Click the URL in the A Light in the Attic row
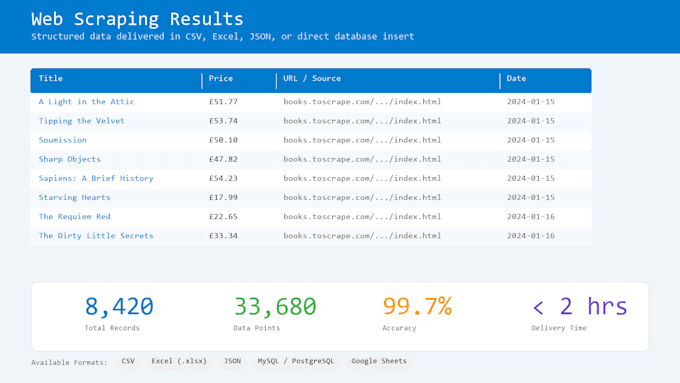This screenshot has width=680, height=383. tap(362, 101)
